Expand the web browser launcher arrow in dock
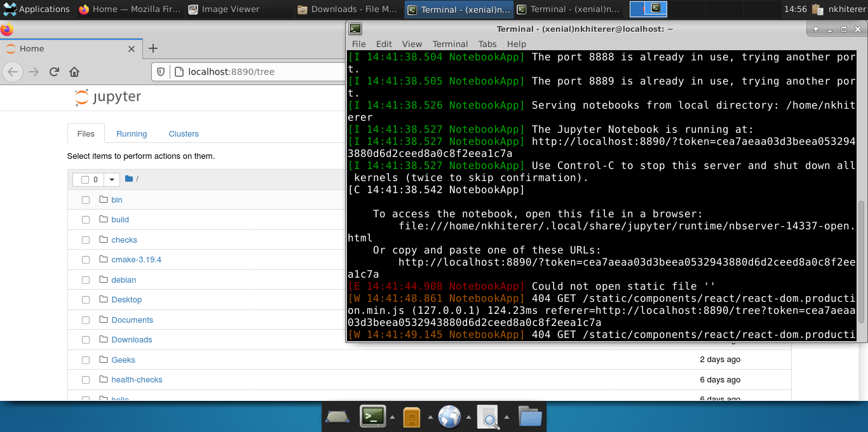Viewport: 868px width, 432px height. (x=468, y=417)
